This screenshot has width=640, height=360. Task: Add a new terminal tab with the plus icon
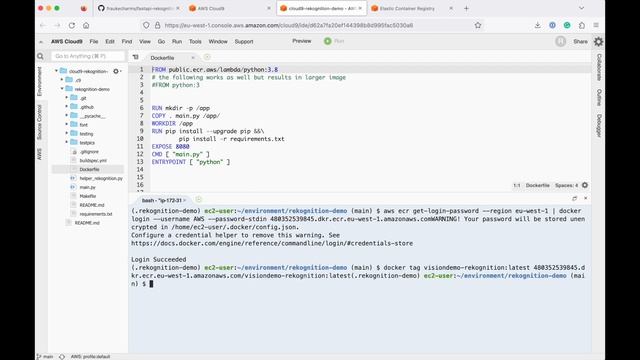(199, 200)
